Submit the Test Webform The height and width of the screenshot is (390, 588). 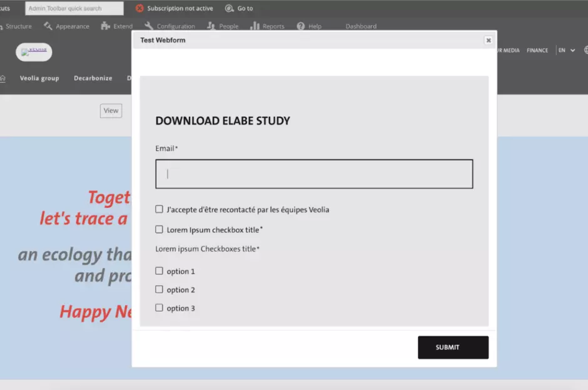click(453, 347)
